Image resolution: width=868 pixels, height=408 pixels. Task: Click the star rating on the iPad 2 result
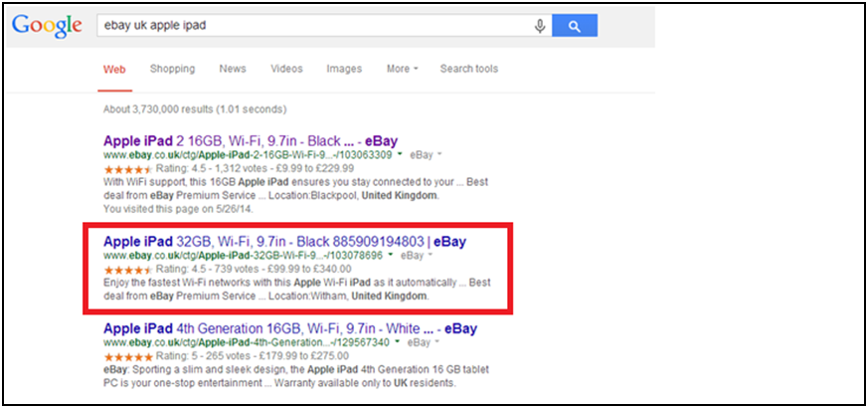(x=123, y=169)
